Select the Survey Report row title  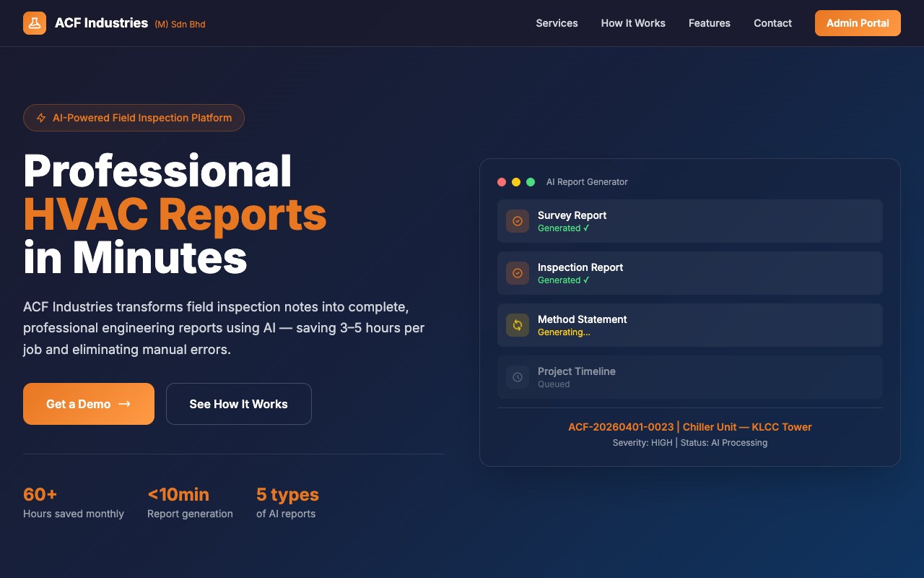click(572, 215)
